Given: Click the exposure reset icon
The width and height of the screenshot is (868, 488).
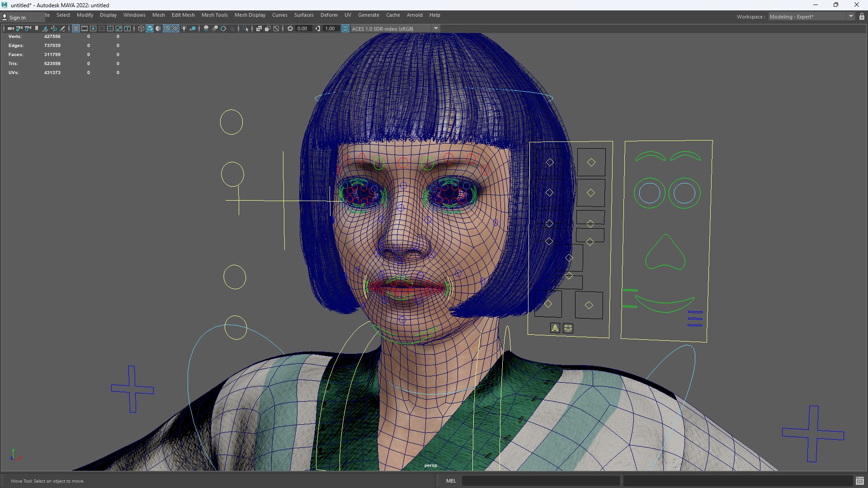Looking at the screenshot, I should tap(290, 28).
